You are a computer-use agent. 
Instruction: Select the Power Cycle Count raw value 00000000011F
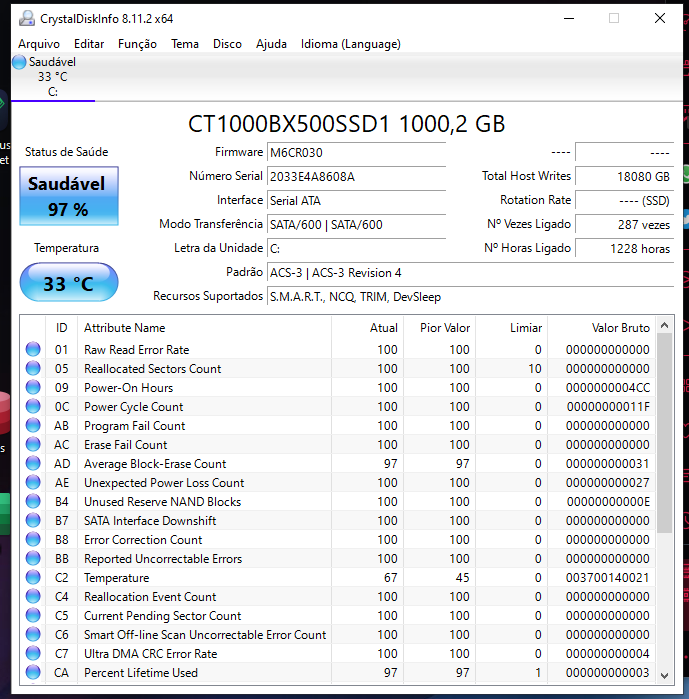pyautogui.click(x=608, y=406)
